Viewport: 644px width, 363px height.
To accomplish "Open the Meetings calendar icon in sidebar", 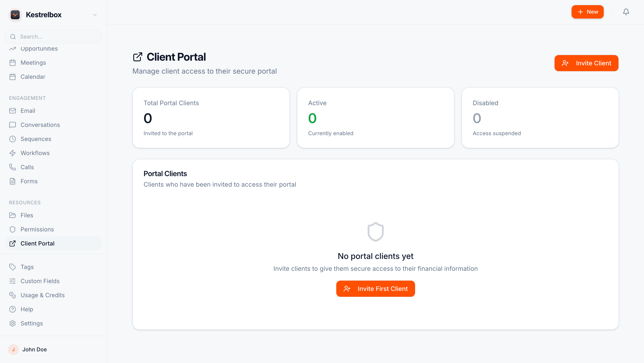I will 13,62.
